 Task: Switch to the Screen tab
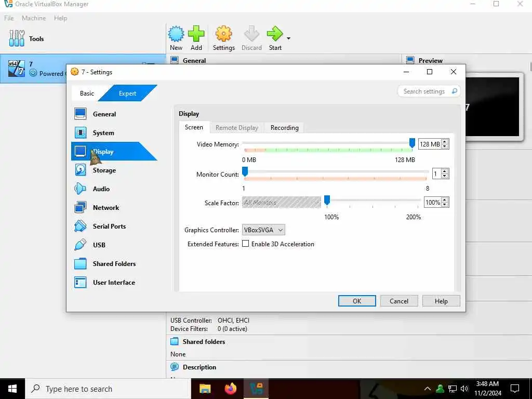click(x=194, y=127)
